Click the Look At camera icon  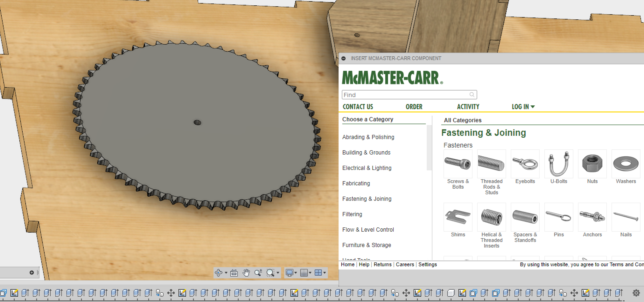234,273
